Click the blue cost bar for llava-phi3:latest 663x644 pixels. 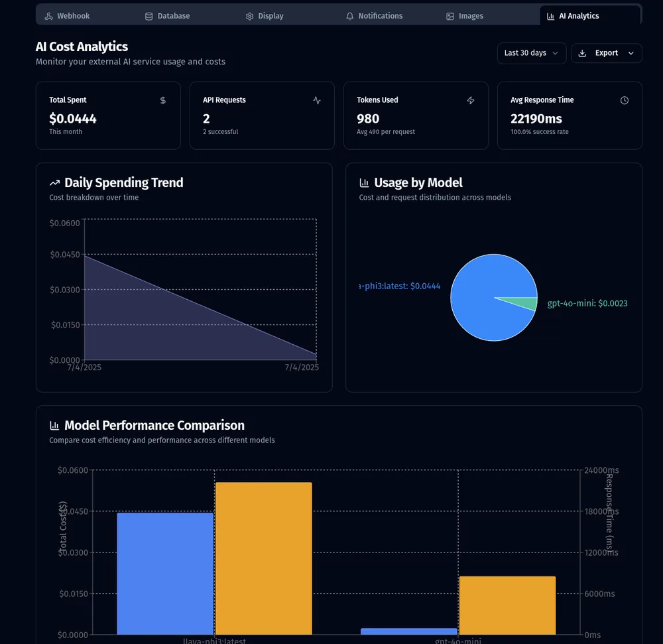point(165,574)
